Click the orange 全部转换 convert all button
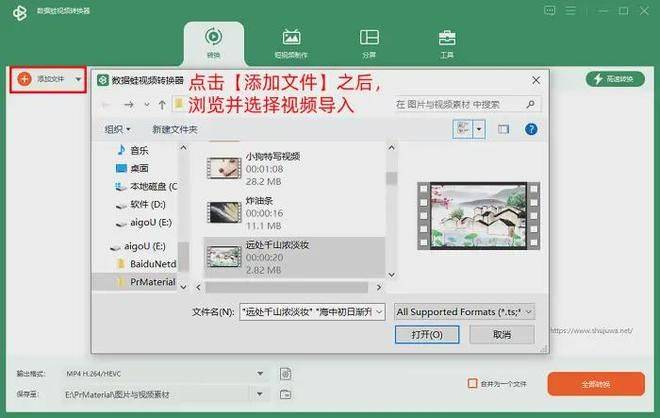 click(596, 384)
